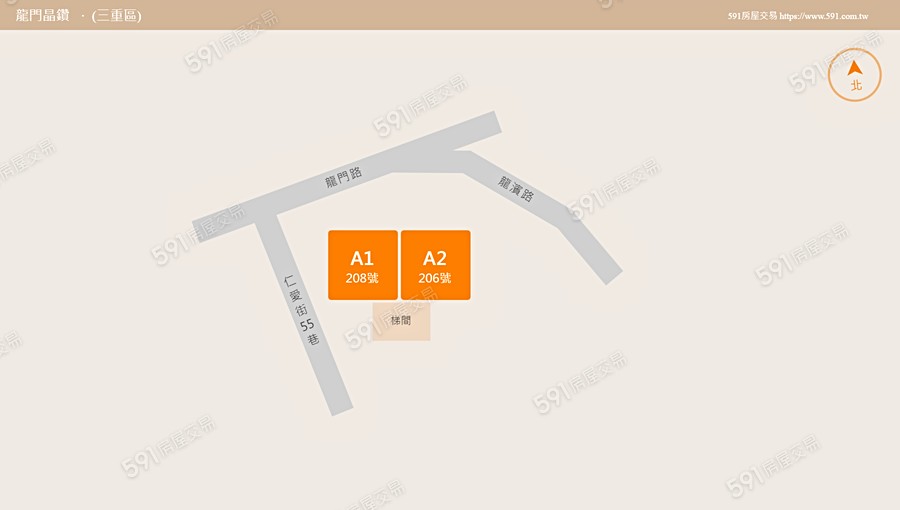This screenshot has width=900, height=510.
Task: Open the 591房屋交易 website link
Action: click(798, 16)
